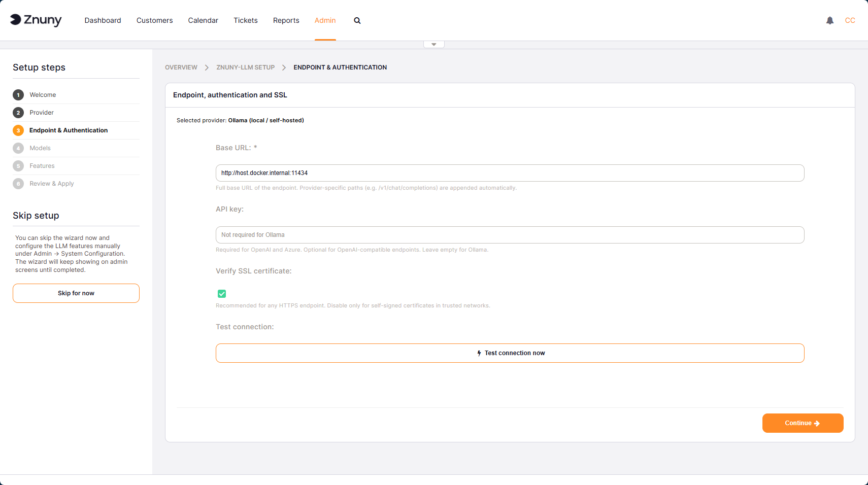Click step 4 number circle for Models

click(18, 148)
